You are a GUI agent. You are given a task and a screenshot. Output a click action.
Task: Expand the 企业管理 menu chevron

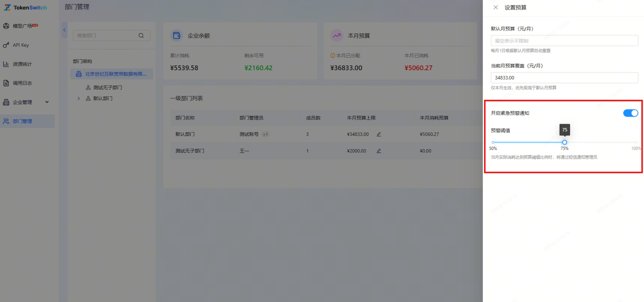[x=47, y=102]
